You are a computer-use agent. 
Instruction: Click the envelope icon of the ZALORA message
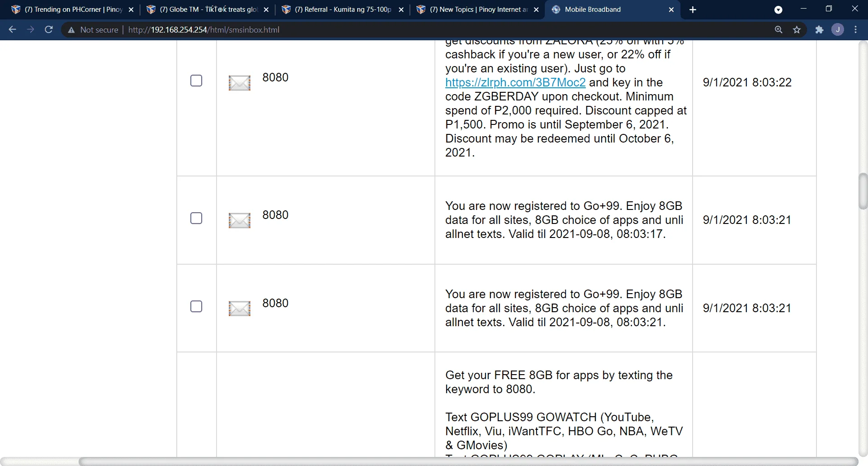click(240, 83)
